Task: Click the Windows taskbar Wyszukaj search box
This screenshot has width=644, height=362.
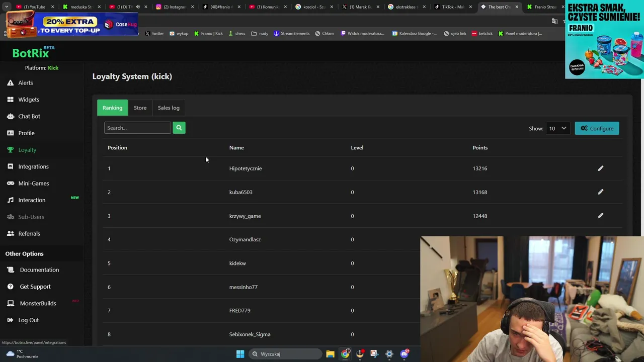Action: 286,354
